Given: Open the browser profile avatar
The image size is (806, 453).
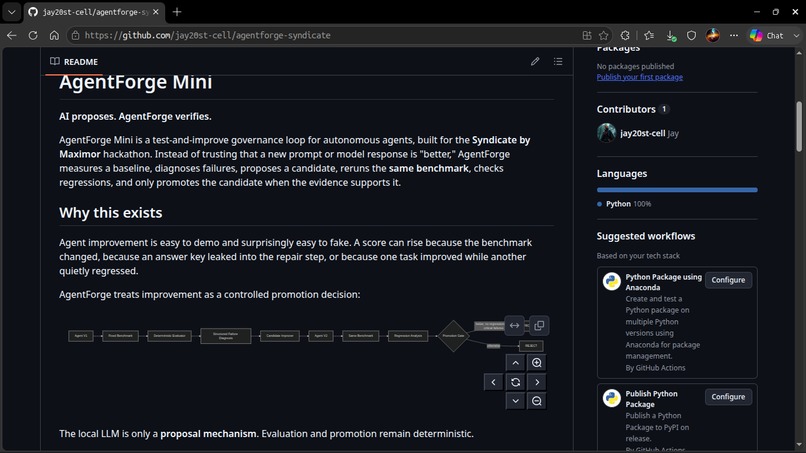Looking at the screenshot, I should (x=712, y=35).
